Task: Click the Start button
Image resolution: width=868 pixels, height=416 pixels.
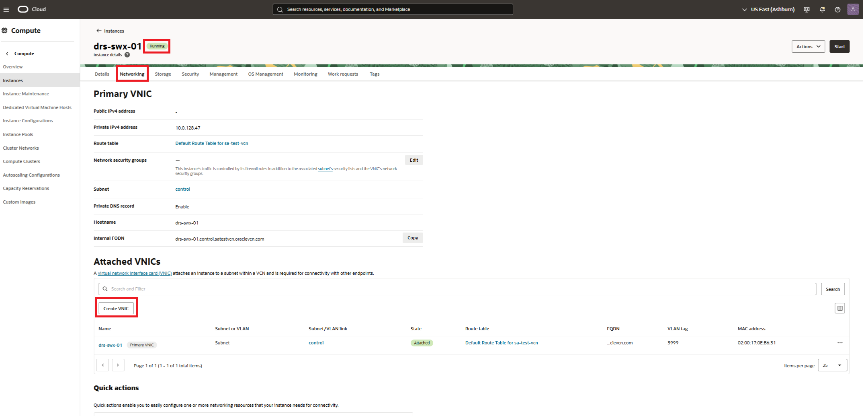Action: pyautogui.click(x=839, y=46)
